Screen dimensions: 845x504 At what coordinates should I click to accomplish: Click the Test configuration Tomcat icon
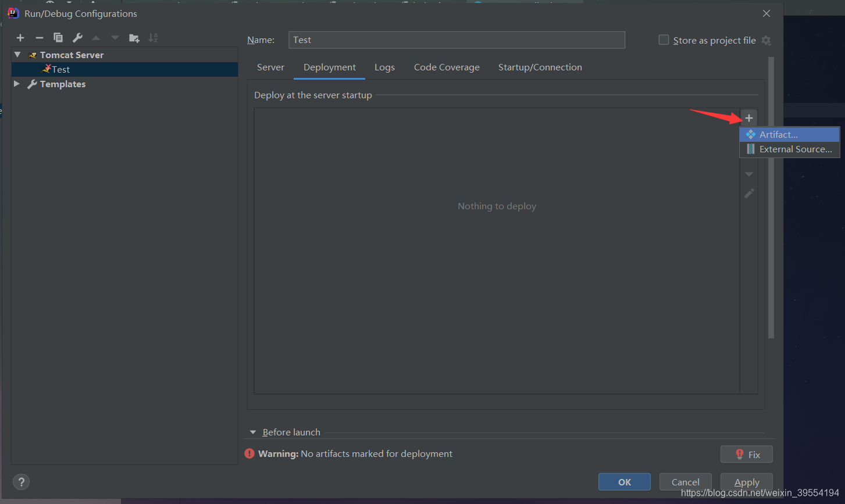click(47, 69)
